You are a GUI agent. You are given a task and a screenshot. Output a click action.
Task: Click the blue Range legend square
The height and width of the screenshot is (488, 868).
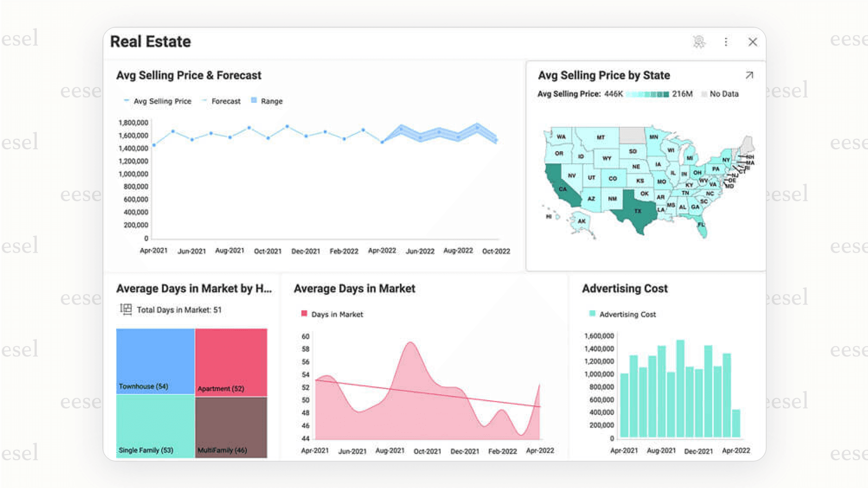[x=253, y=101]
